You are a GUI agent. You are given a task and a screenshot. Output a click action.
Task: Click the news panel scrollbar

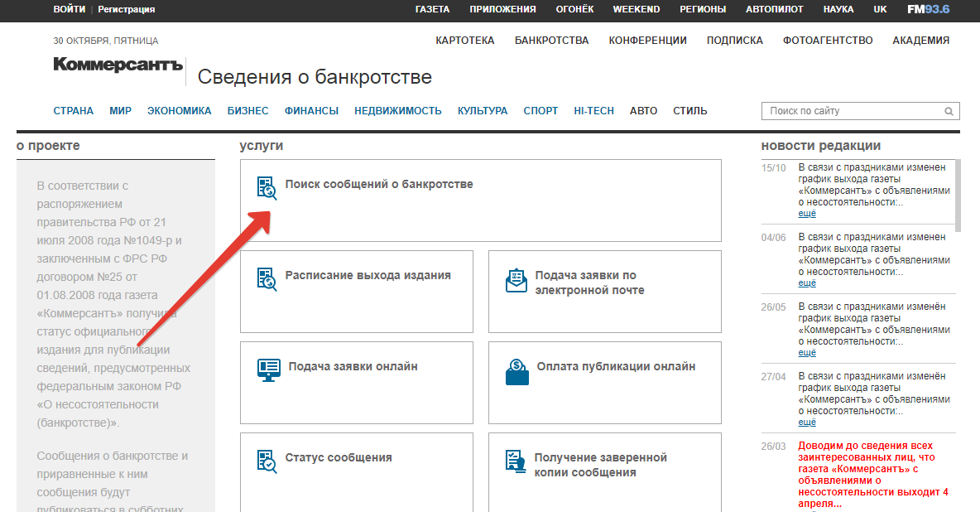(958, 196)
